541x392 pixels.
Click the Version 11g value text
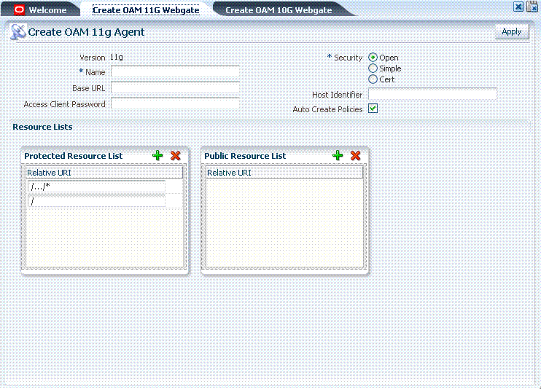click(117, 58)
